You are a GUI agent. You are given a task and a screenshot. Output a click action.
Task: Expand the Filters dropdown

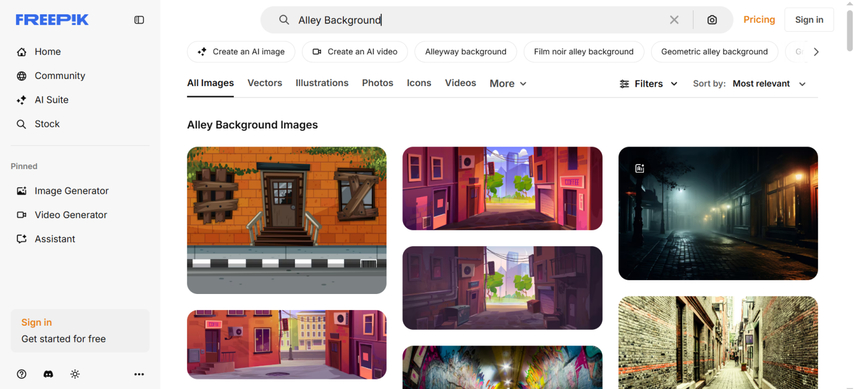click(649, 83)
